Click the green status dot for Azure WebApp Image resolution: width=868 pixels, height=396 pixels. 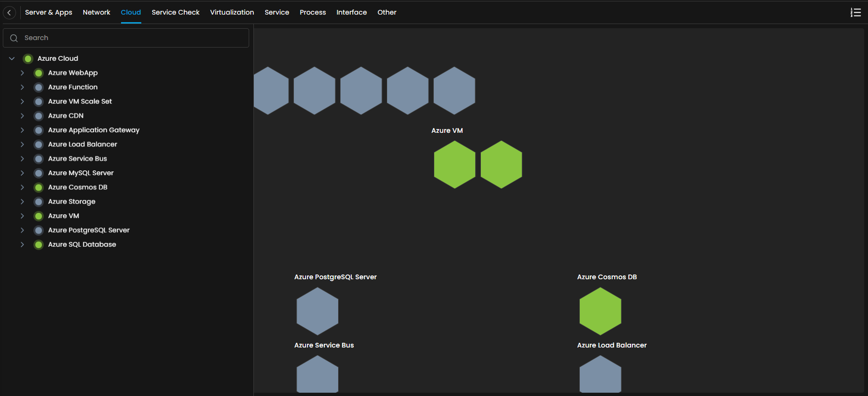coord(39,73)
